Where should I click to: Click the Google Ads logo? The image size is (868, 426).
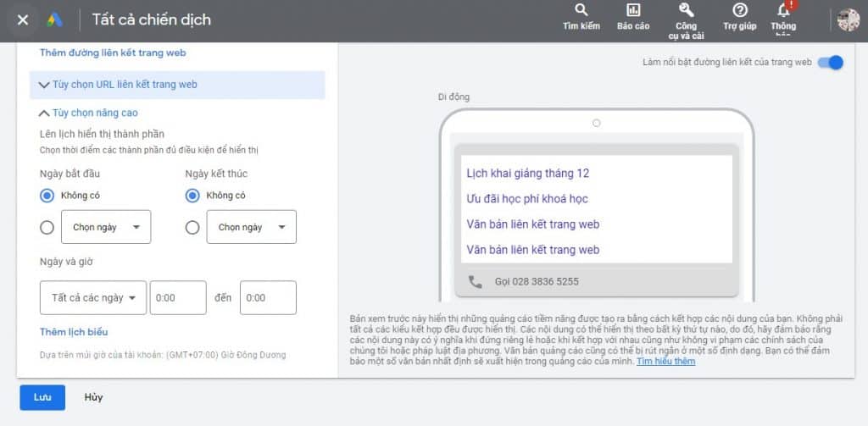tap(55, 20)
